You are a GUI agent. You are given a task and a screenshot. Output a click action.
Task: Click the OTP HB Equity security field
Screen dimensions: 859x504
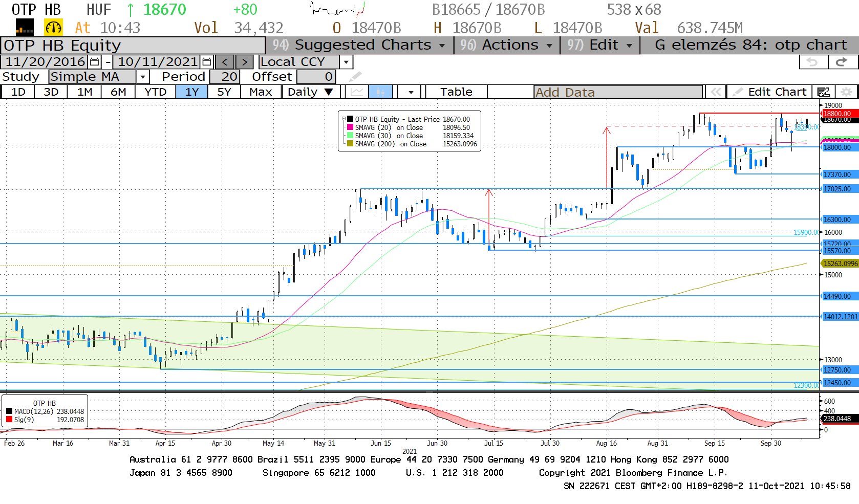[133, 46]
